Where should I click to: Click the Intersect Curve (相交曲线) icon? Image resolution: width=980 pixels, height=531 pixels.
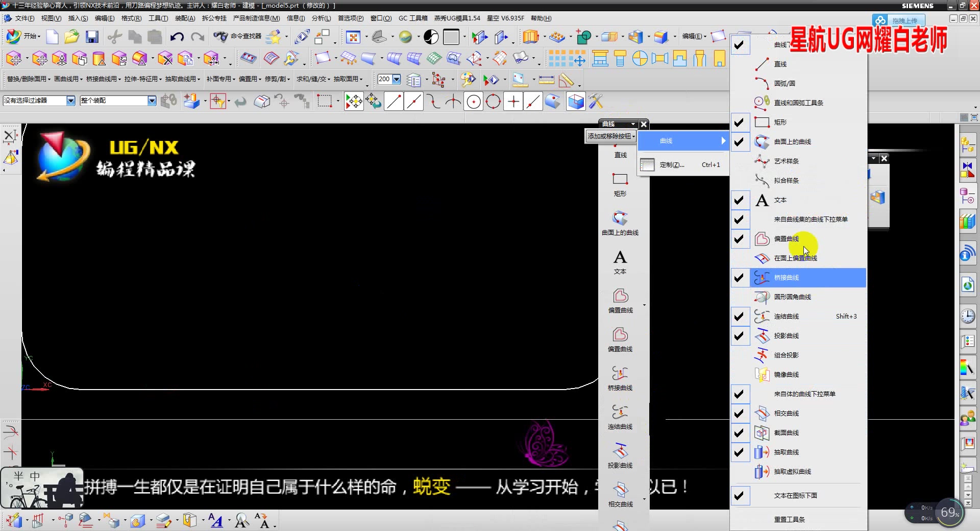tap(762, 414)
